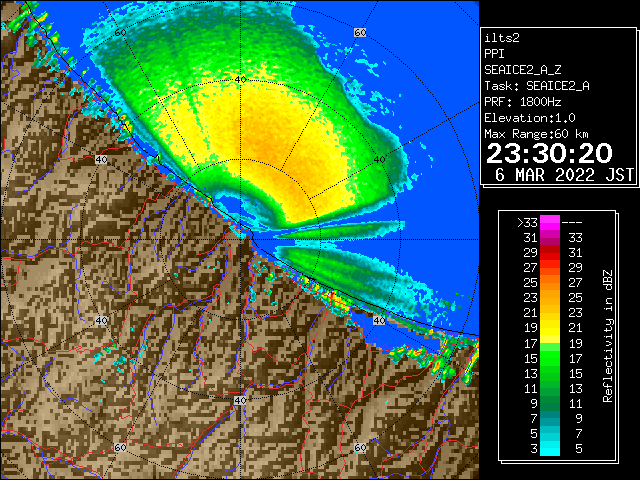This screenshot has height=480, width=640.
Task: Click the radar site name "ilts2"
Action: (x=502, y=38)
